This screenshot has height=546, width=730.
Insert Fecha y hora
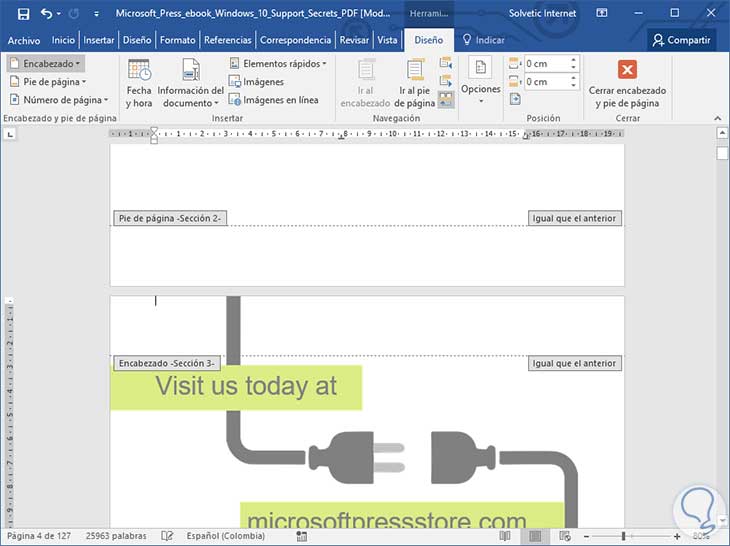tap(139, 83)
